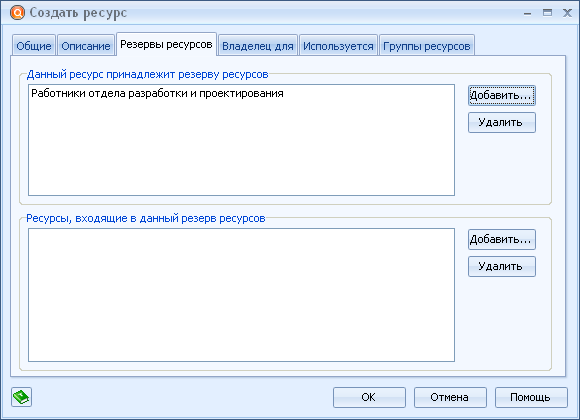Confirm the dialog with OK
Image resolution: width=580 pixels, height=420 pixels.
pyautogui.click(x=369, y=397)
